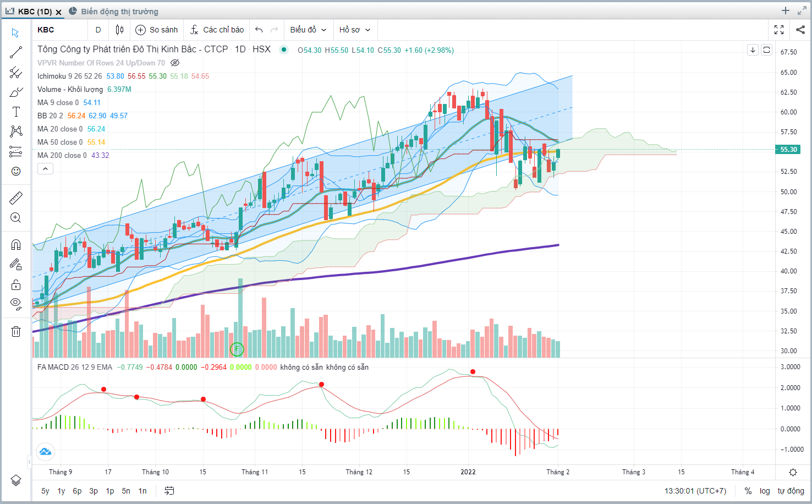
Task: Toggle VPVR indicator visibility eye
Action: pos(175,63)
